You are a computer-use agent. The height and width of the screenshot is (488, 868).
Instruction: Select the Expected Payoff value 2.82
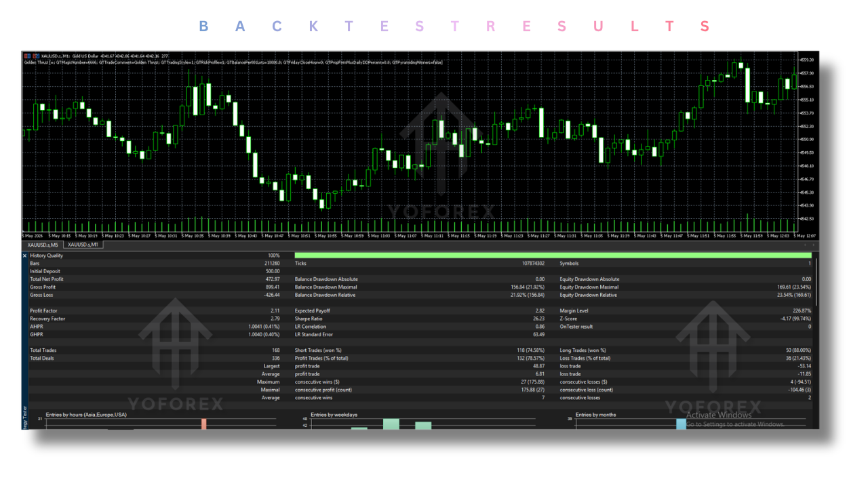pos(540,311)
